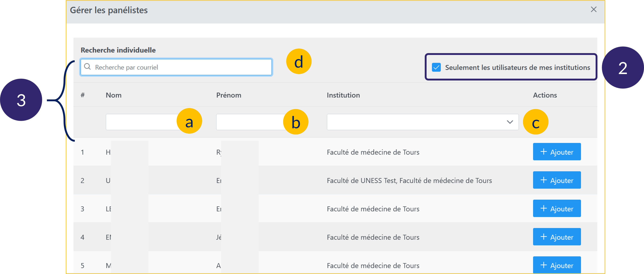Screen dimensions: 644x274
Task: Click the plus icon on first Ajouter button
Action: (x=544, y=152)
